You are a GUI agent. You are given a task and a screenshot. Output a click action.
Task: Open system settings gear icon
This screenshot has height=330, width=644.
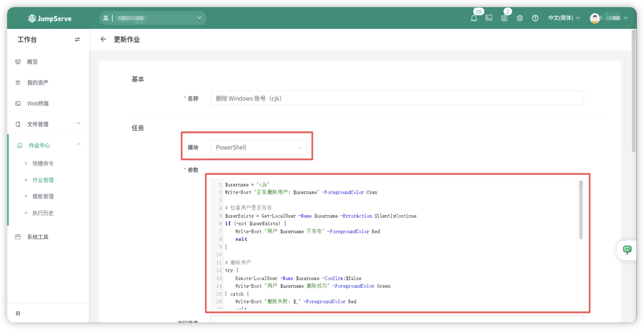tap(519, 18)
